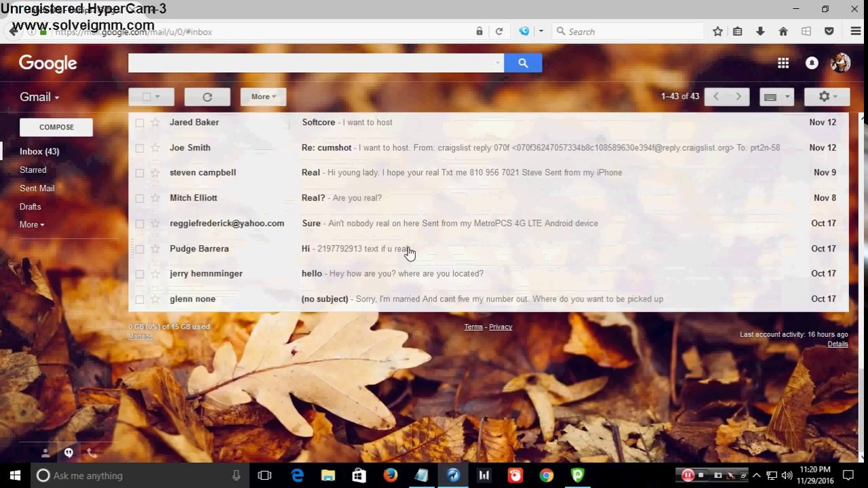Image resolution: width=868 pixels, height=488 pixels.
Task: Select the glenn none email checkbox
Action: [139, 299]
